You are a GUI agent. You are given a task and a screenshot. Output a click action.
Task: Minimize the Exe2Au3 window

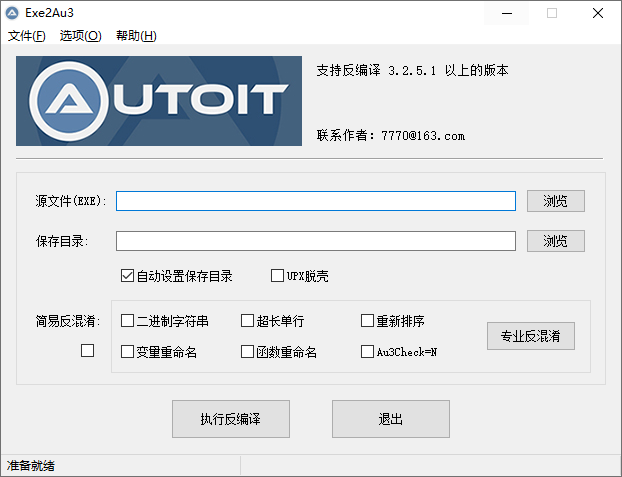pyautogui.click(x=507, y=13)
